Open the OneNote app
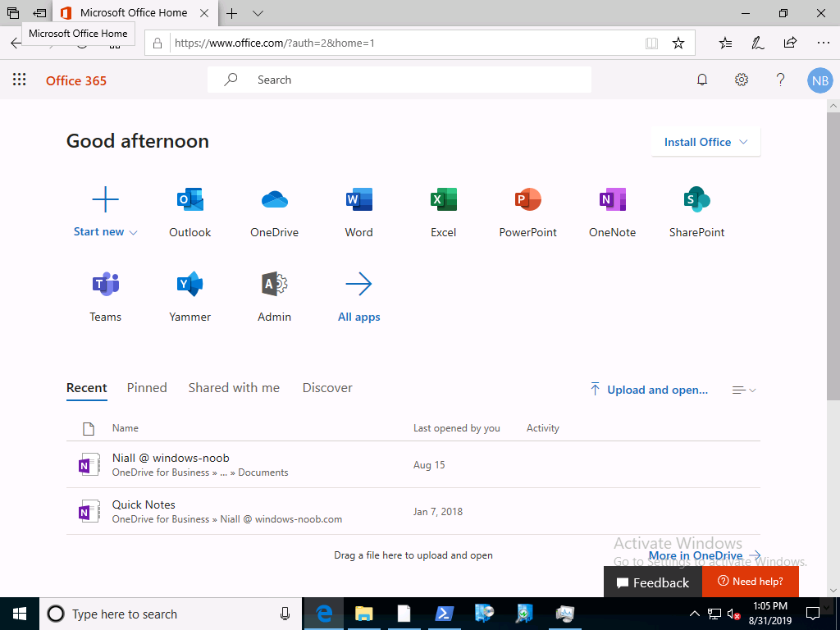This screenshot has width=840, height=630. 612,212
